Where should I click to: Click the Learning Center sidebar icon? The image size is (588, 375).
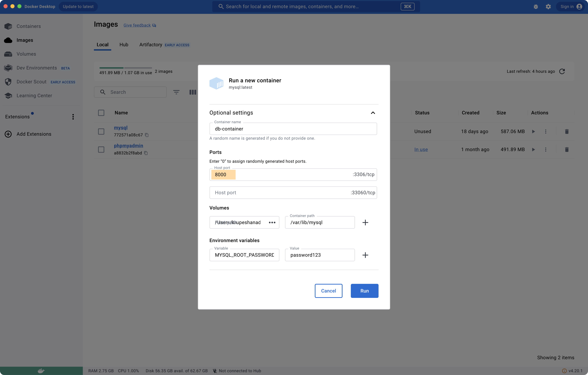click(x=8, y=95)
